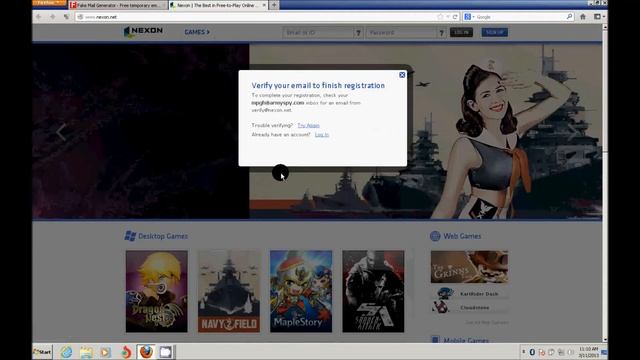Open the GAMES menu
The width and height of the screenshot is (640, 360).
tap(197, 32)
